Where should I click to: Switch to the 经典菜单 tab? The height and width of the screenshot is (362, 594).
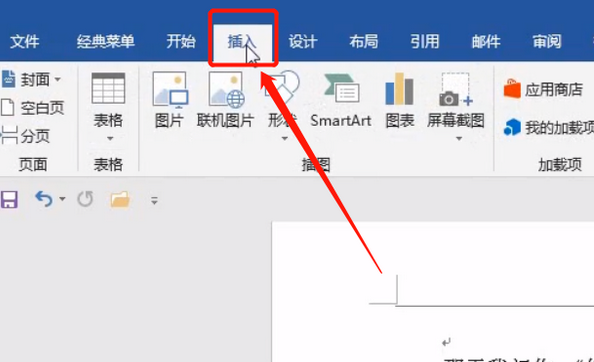(106, 41)
